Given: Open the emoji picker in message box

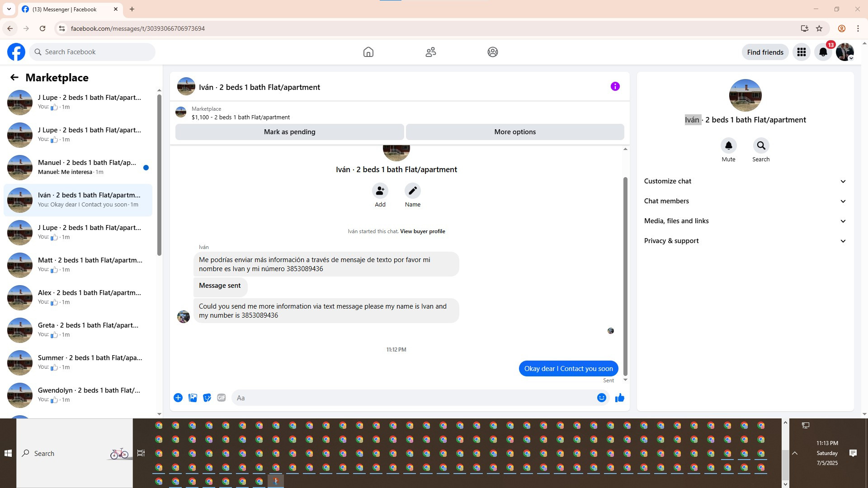Looking at the screenshot, I should click(x=601, y=398).
